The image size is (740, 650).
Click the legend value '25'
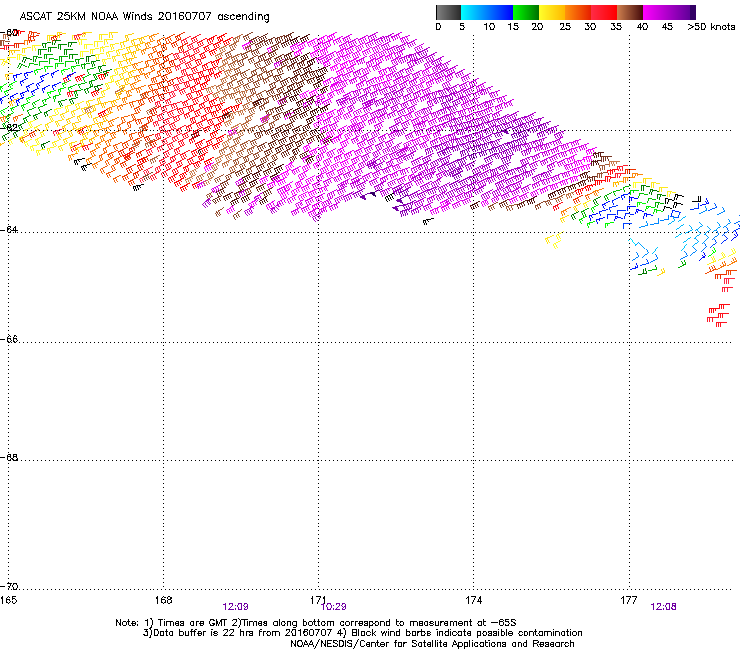565,27
